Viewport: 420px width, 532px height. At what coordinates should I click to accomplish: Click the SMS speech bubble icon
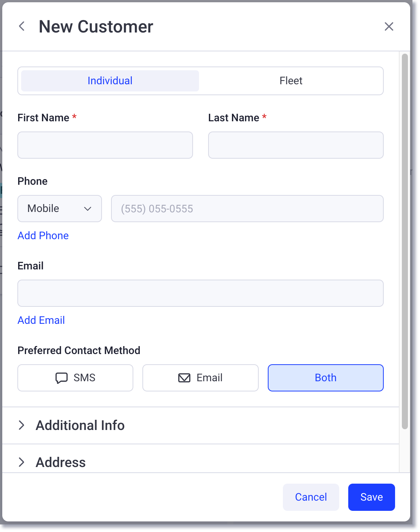(61, 377)
